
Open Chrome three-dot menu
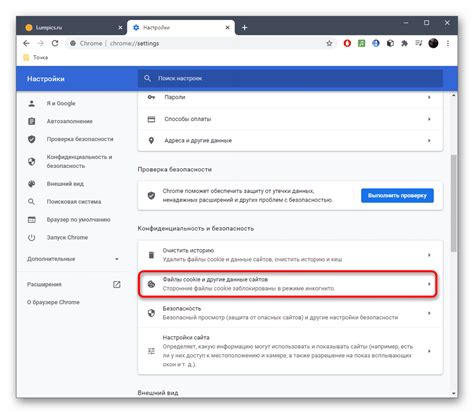448,43
